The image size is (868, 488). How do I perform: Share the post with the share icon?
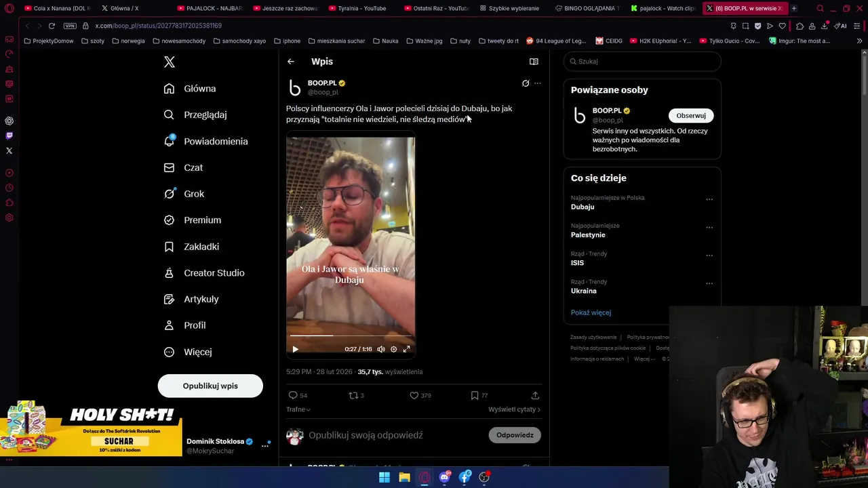535,395
